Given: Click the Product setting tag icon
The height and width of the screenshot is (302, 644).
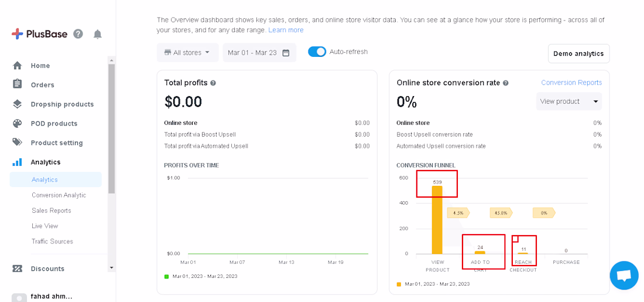Looking at the screenshot, I should [17, 142].
